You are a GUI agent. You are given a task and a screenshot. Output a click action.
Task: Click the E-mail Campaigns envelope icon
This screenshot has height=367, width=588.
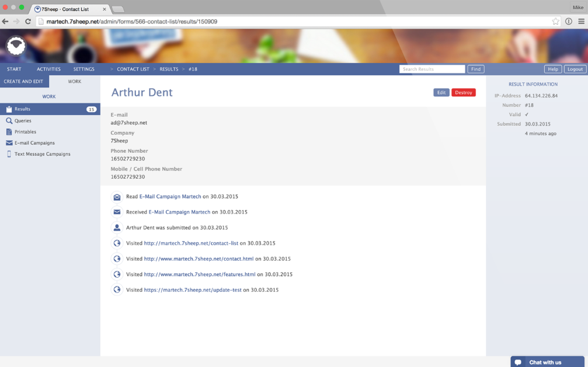pyautogui.click(x=9, y=143)
